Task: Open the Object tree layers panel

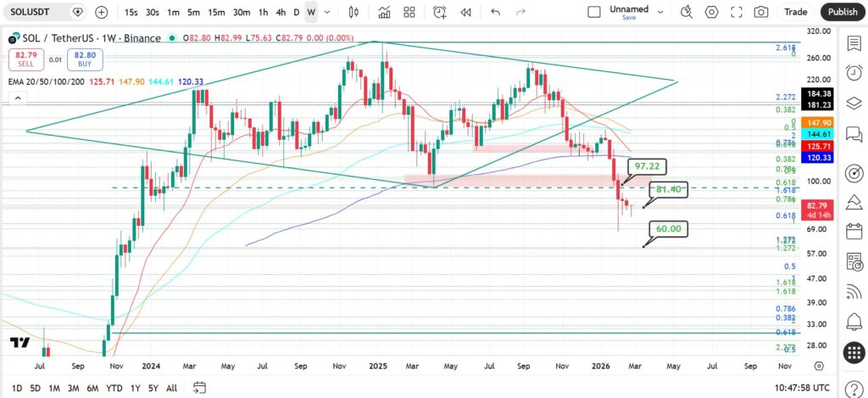Action: [854, 103]
